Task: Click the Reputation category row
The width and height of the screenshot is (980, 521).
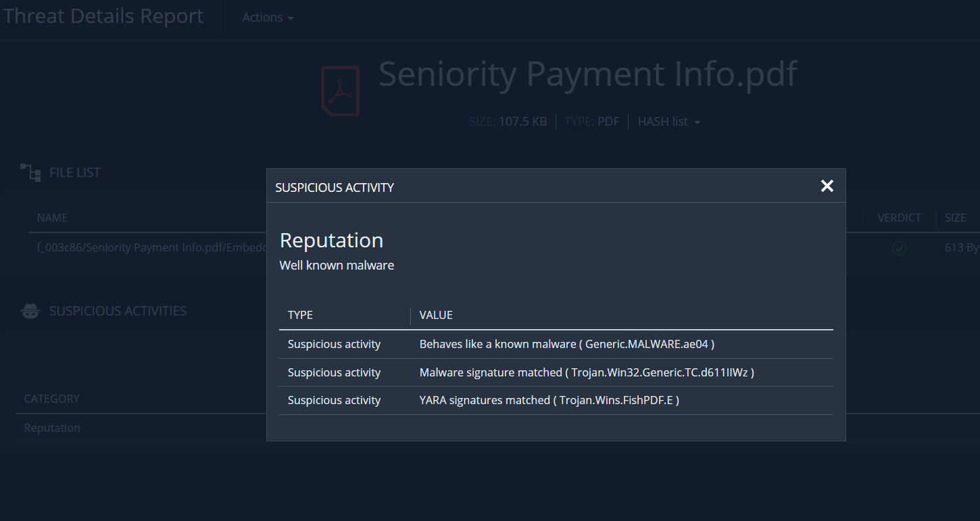Action: (x=52, y=428)
